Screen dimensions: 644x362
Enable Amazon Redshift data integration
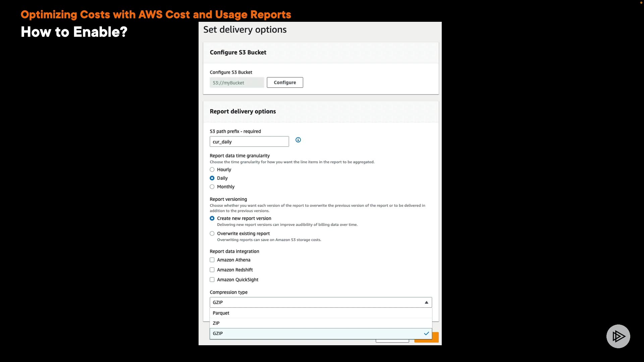click(212, 270)
